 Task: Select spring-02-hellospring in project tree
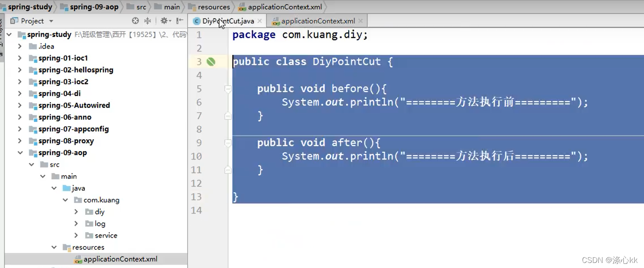tap(76, 70)
